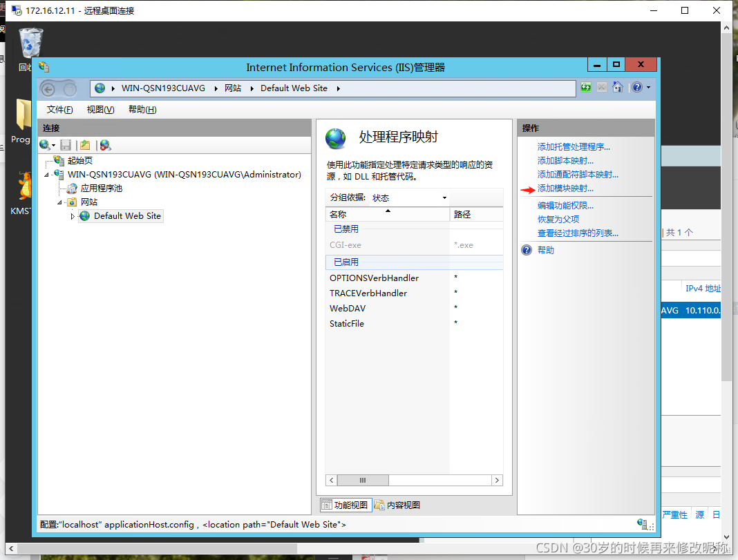
Task: Click the Delete Connection icon in the Connections toolbar
Action: click(105, 145)
